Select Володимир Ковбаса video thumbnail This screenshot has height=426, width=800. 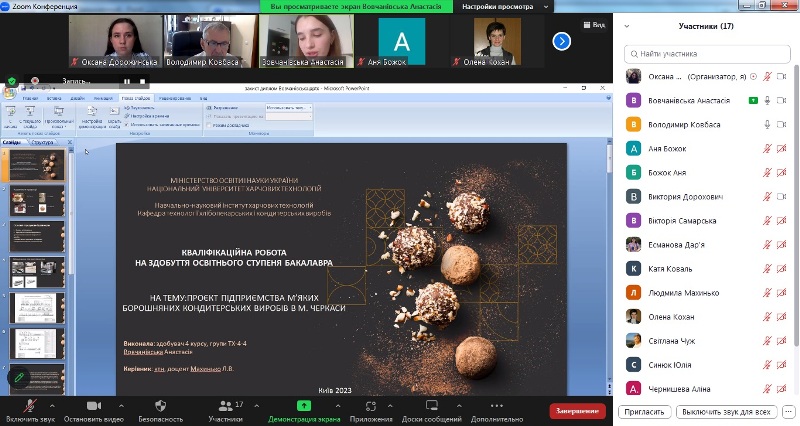click(x=211, y=41)
